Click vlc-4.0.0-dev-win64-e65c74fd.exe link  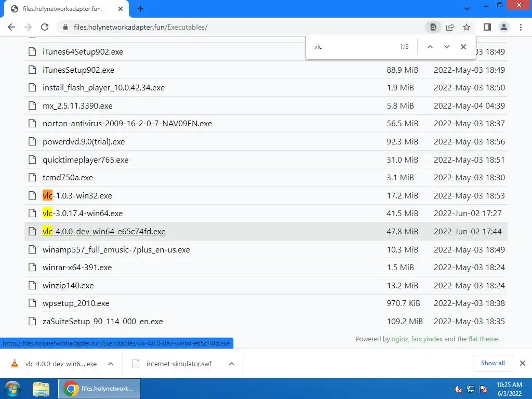pyautogui.click(x=104, y=231)
